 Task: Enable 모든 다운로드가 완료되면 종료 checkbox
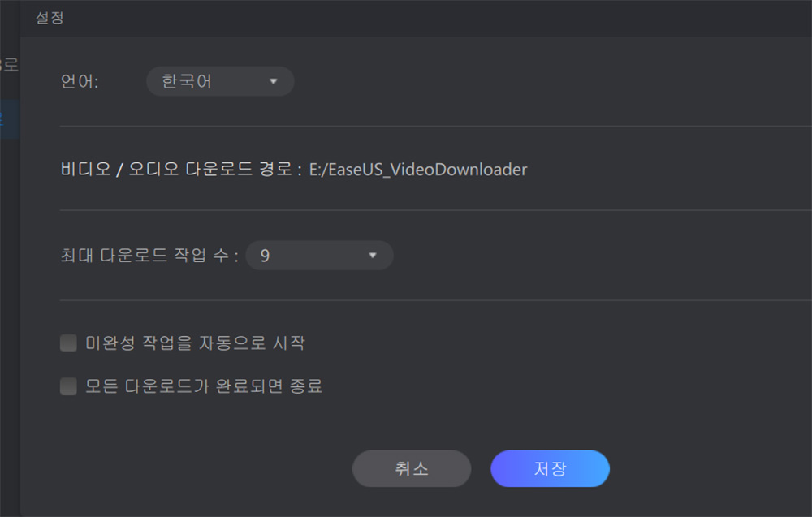tap(68, 386)
